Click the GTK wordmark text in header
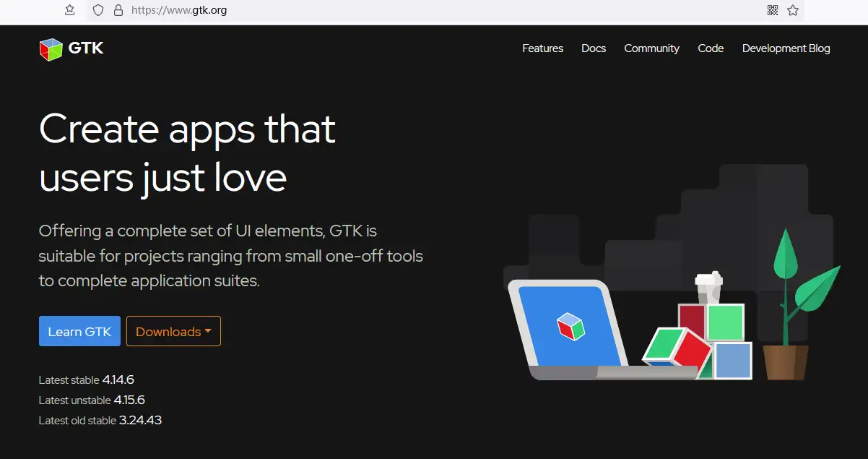 [86, 48]
